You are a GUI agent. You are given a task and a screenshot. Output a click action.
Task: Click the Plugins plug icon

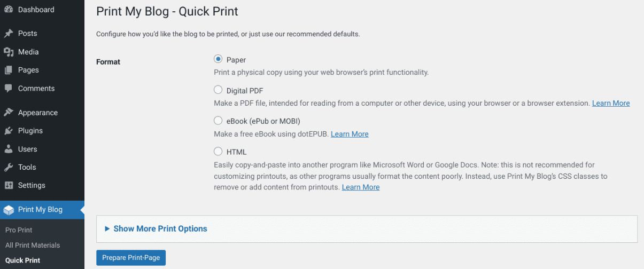pyautogui.click(x=9, y=131)
